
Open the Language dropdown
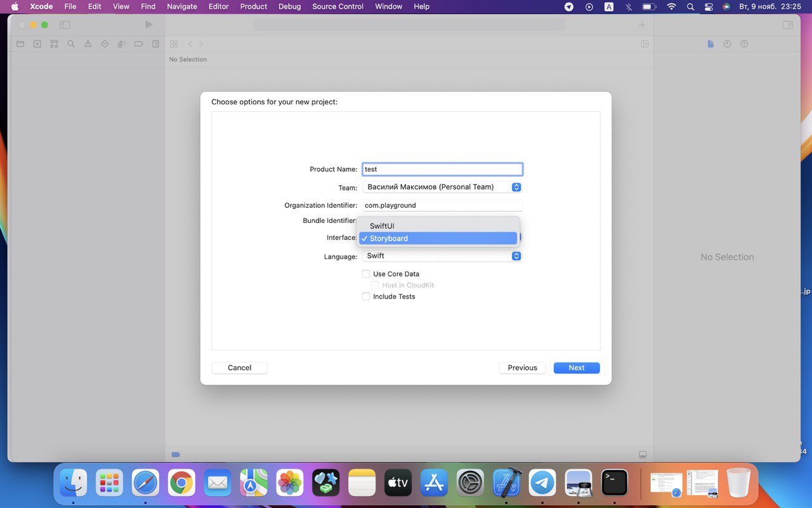442,256
